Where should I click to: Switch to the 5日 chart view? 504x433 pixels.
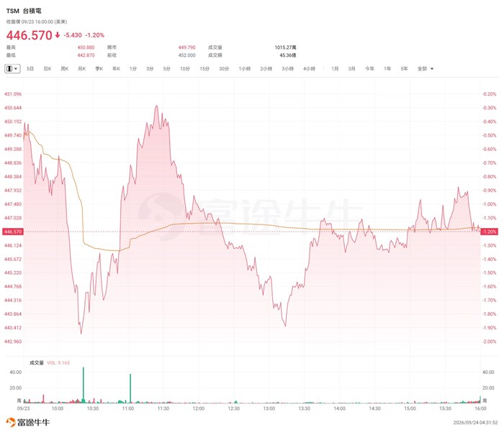pyautogui.click(x=30, y=69)
